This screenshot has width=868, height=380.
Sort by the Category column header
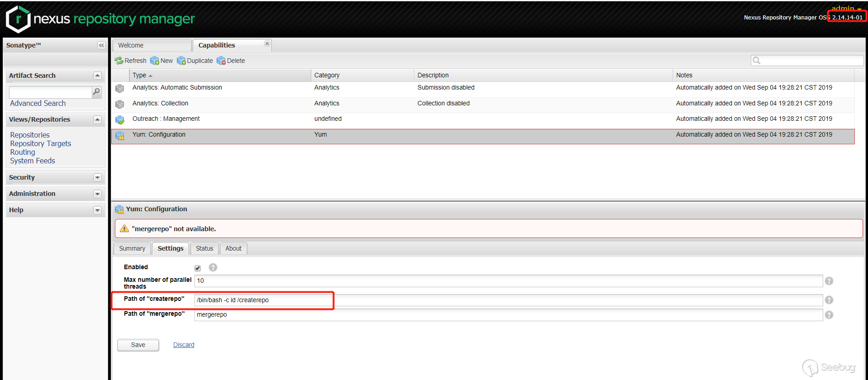tap(363, 75)
